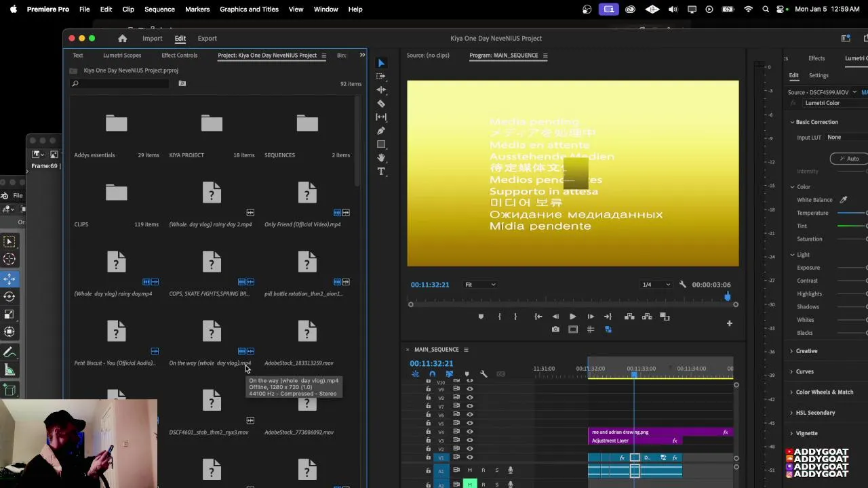Go to Out point in Program monitor
The height and width of the screenshot is (488, 868).
pyautogui.click(x=608, y=317)
